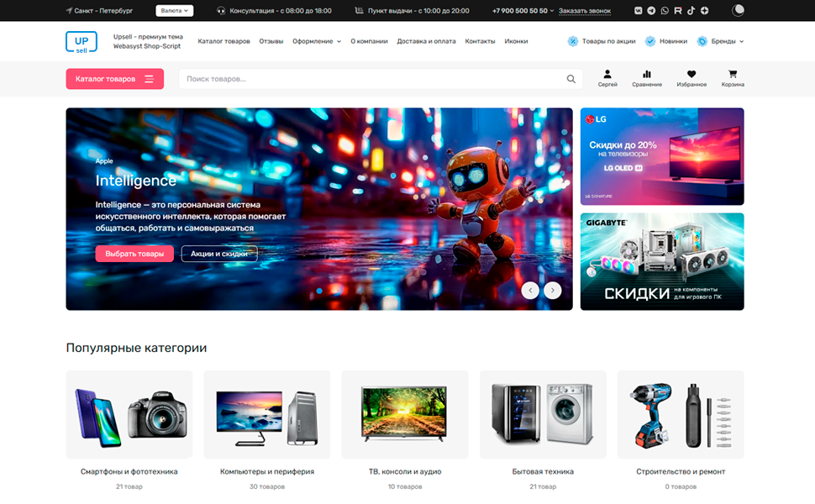The height and width of the screenshot is (504, 815).
Task: Click the search magnifier icon
Action: point(570,79)
